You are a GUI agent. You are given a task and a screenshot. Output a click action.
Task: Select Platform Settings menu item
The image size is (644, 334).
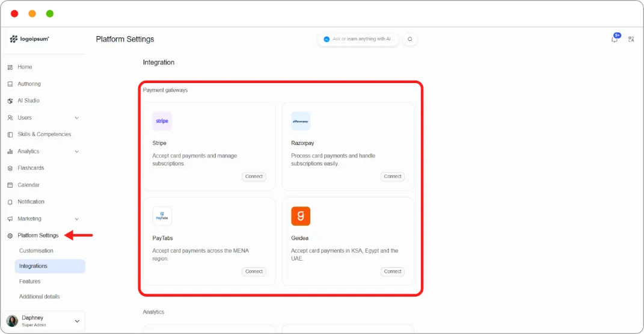pyautogui.click(x=38, y=235)
